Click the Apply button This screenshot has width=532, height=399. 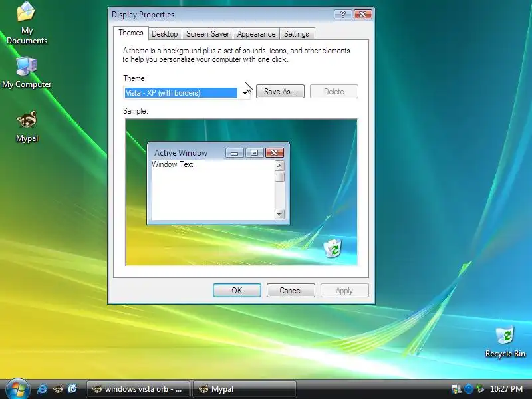[x=344, y=291]
